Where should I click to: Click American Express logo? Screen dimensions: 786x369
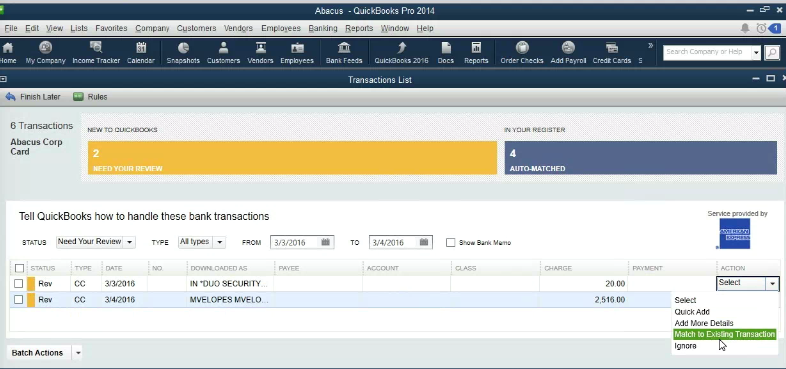(x=734, y=233)
